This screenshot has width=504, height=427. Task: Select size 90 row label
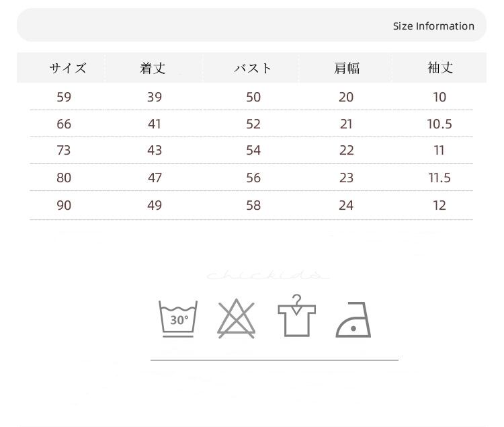[64, 206]
